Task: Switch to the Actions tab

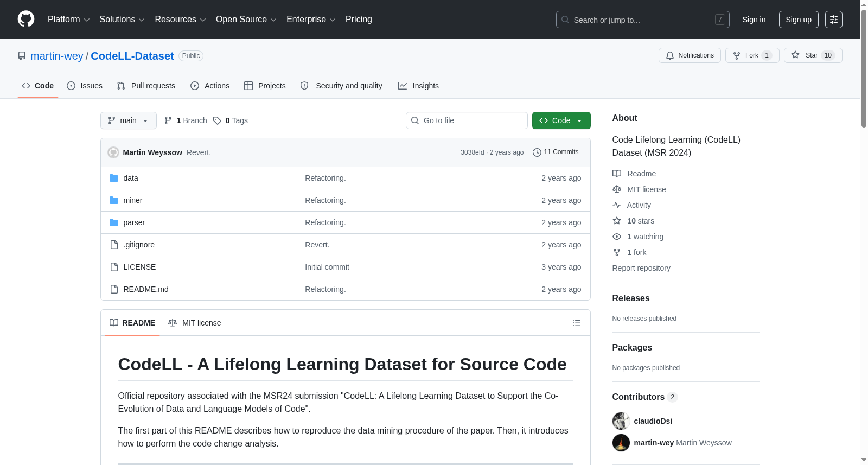Action: [x=210, y=86]
